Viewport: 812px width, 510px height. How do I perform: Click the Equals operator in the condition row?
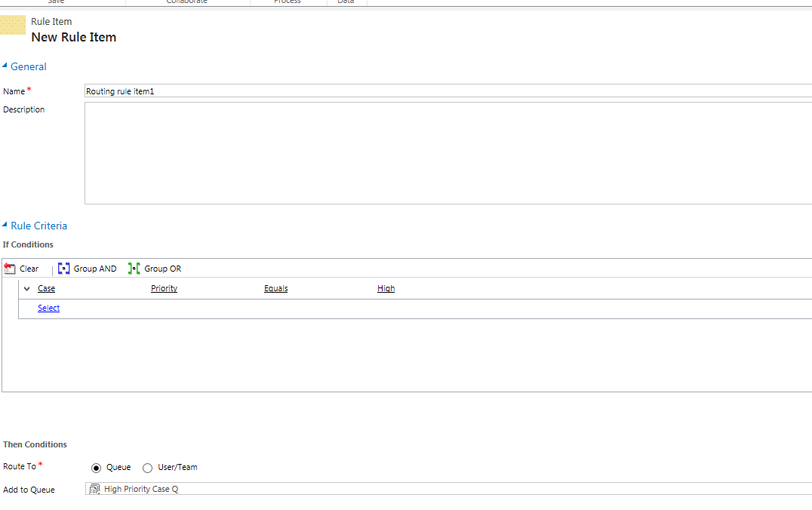pyautogui.click(x=275, y=288)
